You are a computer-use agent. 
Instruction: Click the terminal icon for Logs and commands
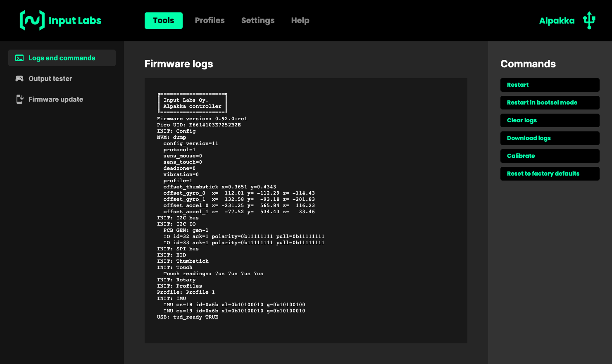coord(19,58)
